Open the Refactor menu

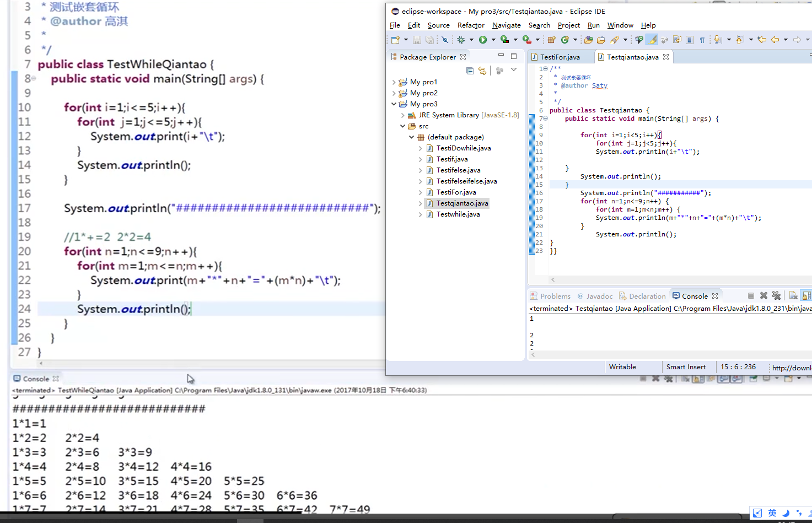[471, 25]
